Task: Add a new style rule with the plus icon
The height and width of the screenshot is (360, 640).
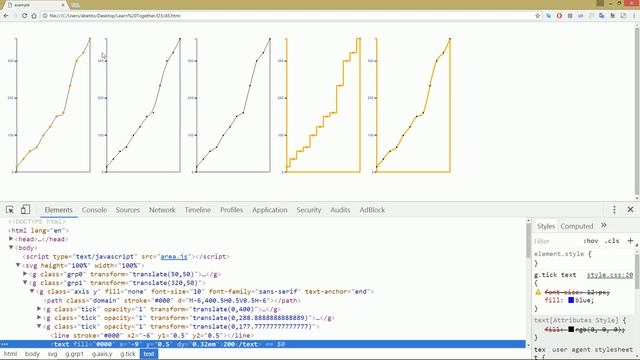Action: coord(631,241)
